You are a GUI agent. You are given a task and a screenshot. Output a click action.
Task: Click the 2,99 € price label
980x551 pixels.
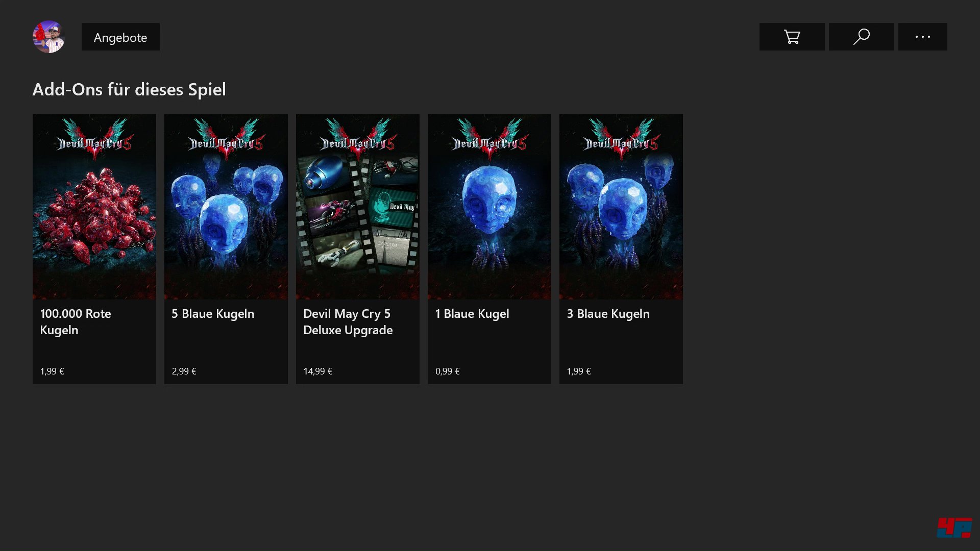(184, 371)
